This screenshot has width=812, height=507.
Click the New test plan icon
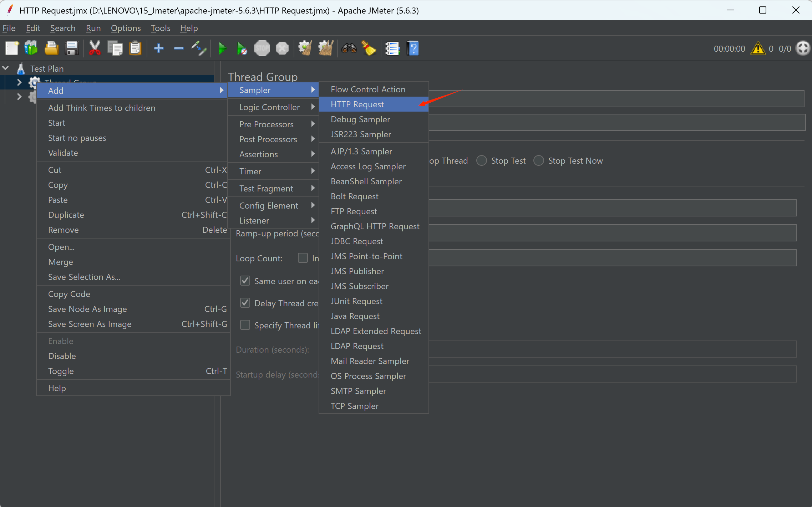(x=12, y=48)
